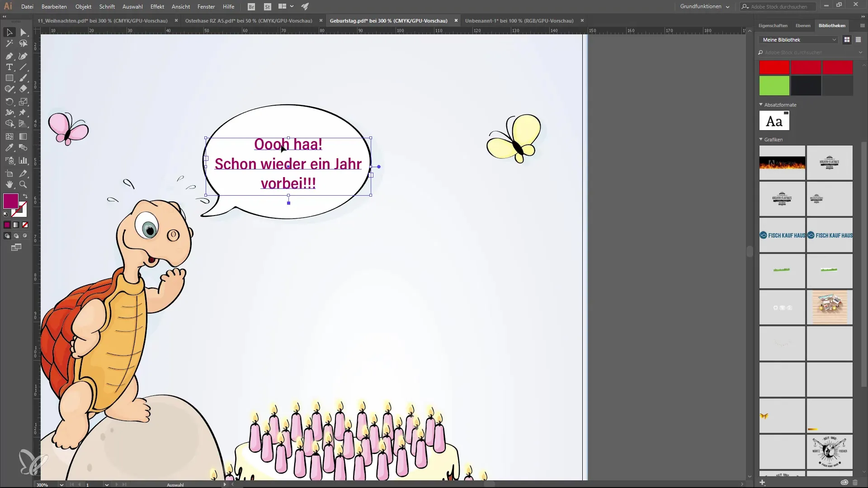Choose the Hand tool
The image size is (868, 488).
tap(9, 184)
